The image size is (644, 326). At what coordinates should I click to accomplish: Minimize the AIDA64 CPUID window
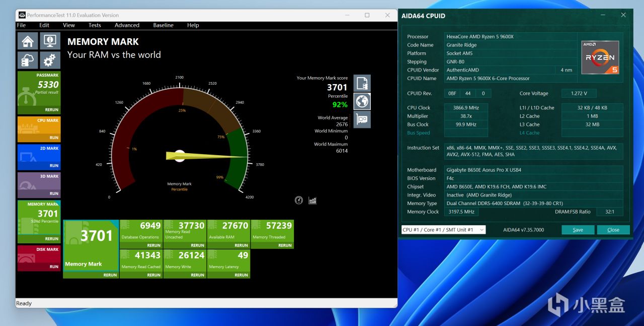603,15
